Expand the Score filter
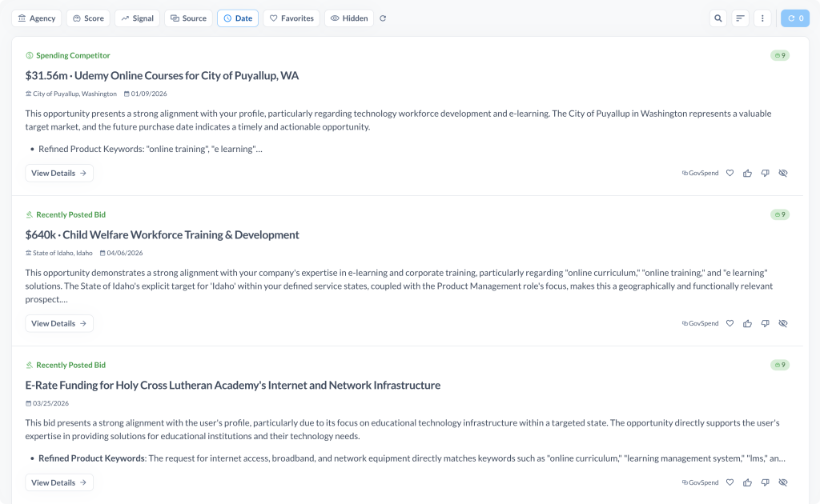820x504 pixels. [x=88, y=18]
